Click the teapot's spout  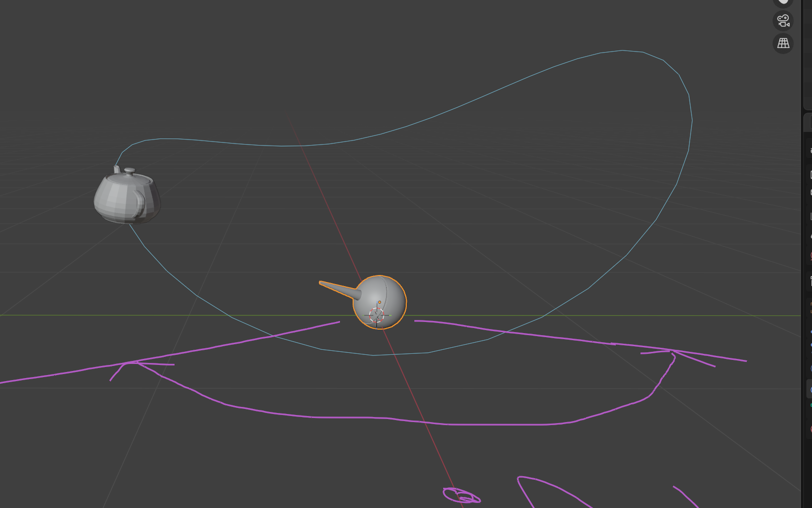pyautogui.click(x=117, y=169)
